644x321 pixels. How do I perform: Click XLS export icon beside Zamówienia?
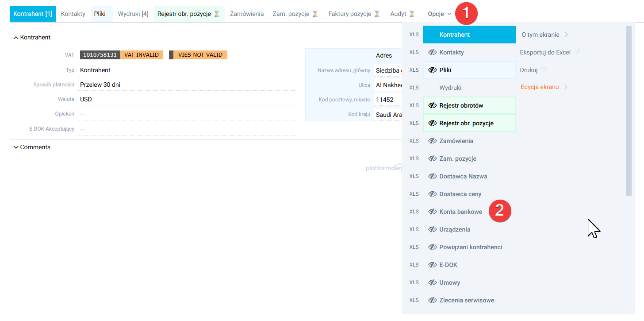click(414, 141)
